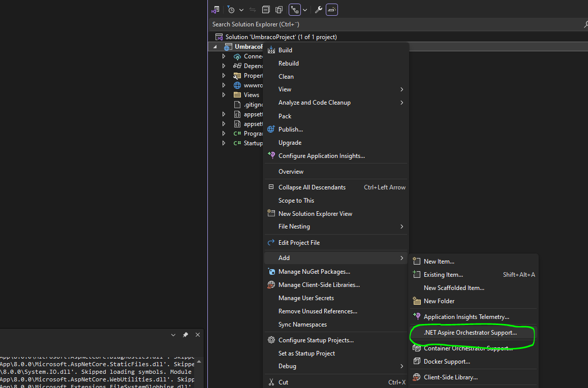
Task: Open Properties with the wrench icon
Action: click(318, 10)
